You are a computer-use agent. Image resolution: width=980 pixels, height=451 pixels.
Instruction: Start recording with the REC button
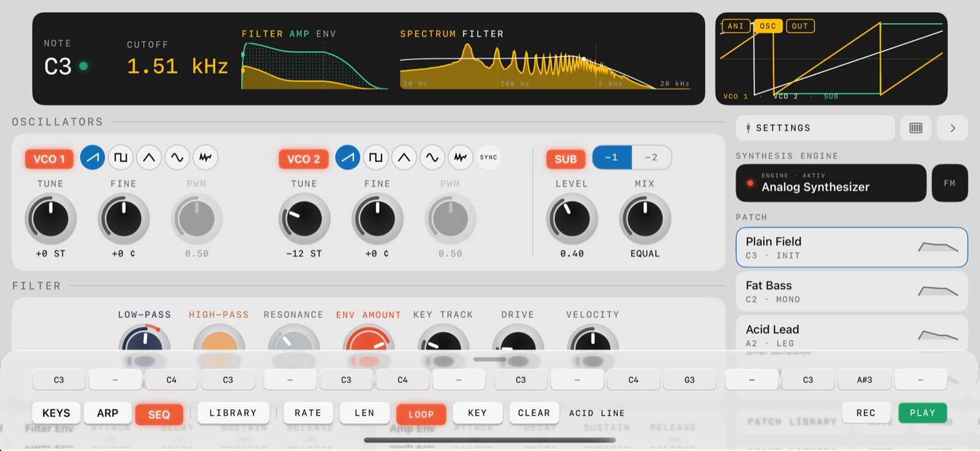pos(865,413)
